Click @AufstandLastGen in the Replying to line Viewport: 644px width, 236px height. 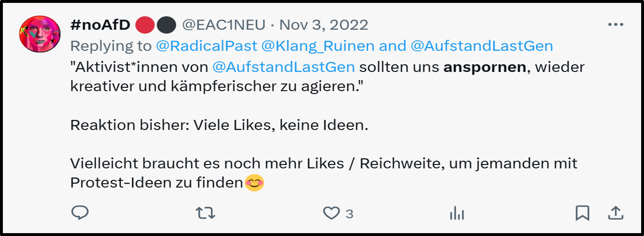pos(482,46)
